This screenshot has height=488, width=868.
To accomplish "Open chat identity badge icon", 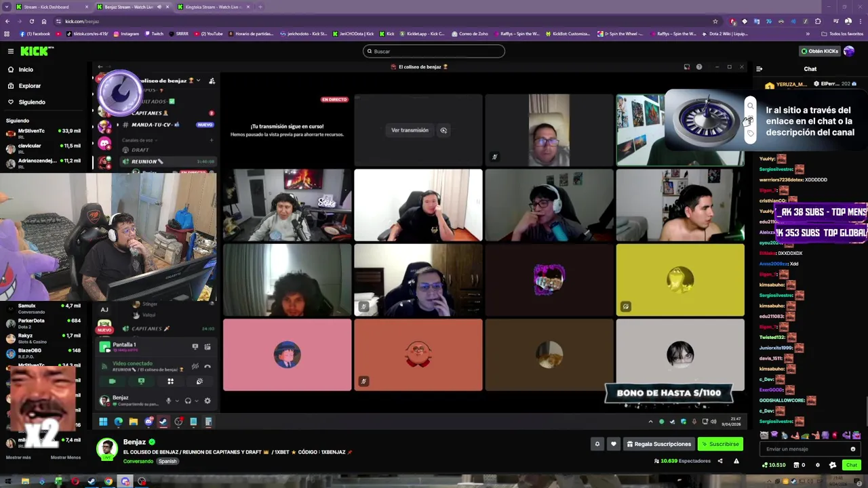I will pyautogui.click(x=832, y=465).
